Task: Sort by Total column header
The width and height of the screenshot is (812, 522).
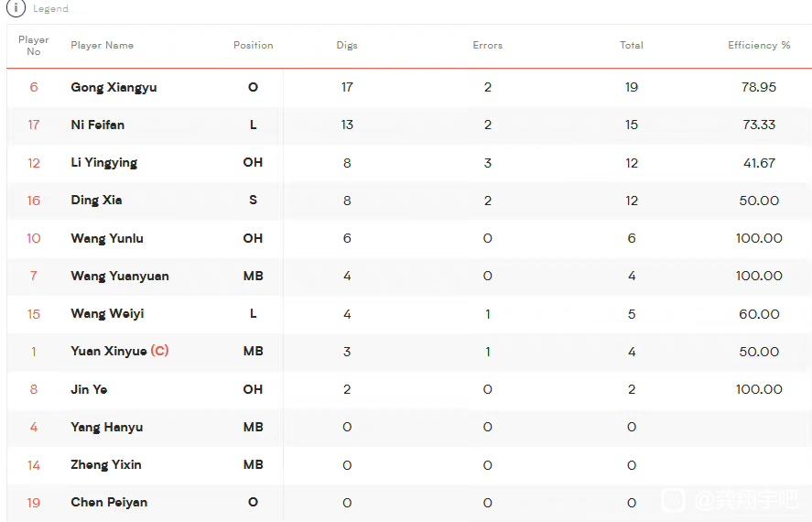Action: coord(632,45)
